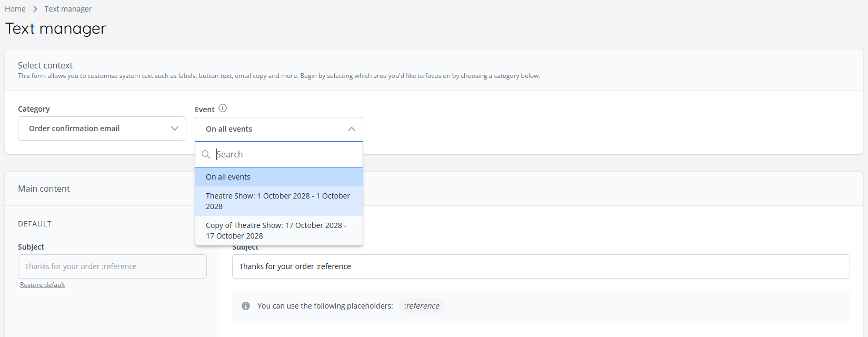This screenshot has height=337, width=868.
Task: Click the editable Subject text field
Action: (x=541, y=266)
